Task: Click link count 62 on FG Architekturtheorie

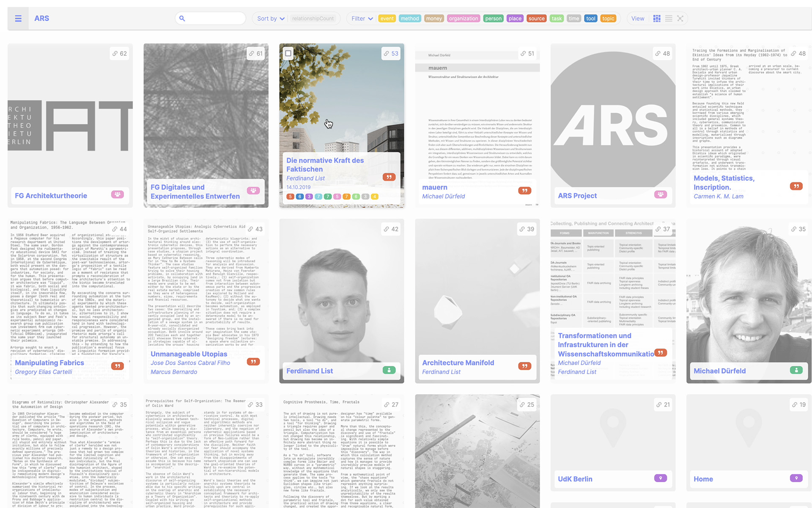Action: point(120,53)
